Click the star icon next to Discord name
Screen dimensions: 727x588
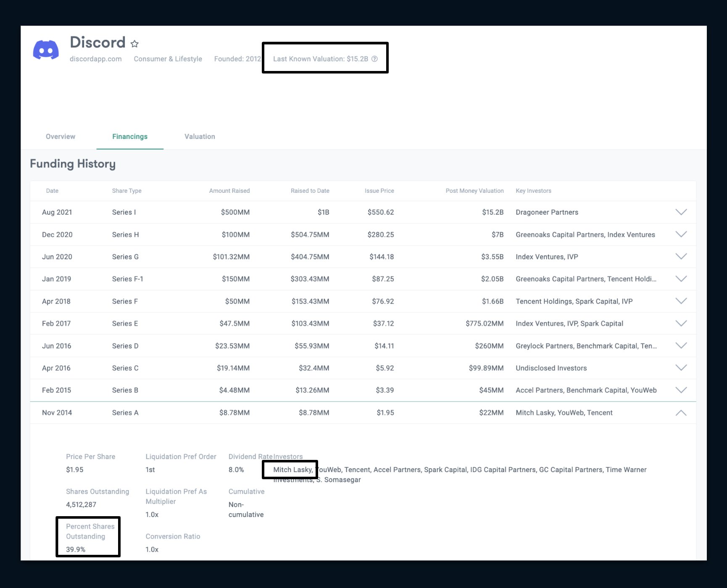135,43
